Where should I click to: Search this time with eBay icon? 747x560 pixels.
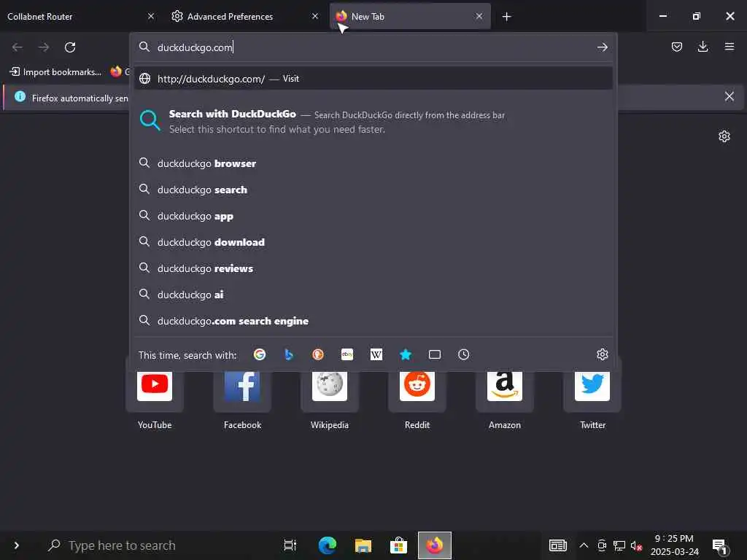[x=347, y=354]
